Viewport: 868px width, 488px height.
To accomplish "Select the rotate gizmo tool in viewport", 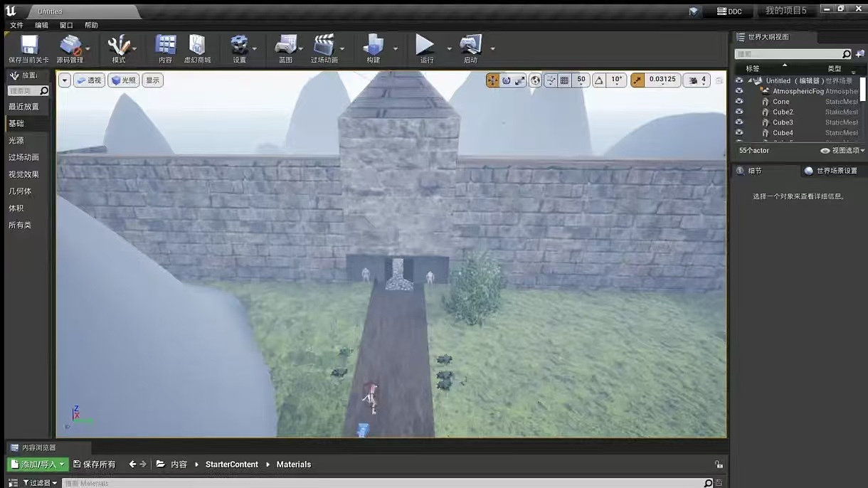I will (506, 80).
